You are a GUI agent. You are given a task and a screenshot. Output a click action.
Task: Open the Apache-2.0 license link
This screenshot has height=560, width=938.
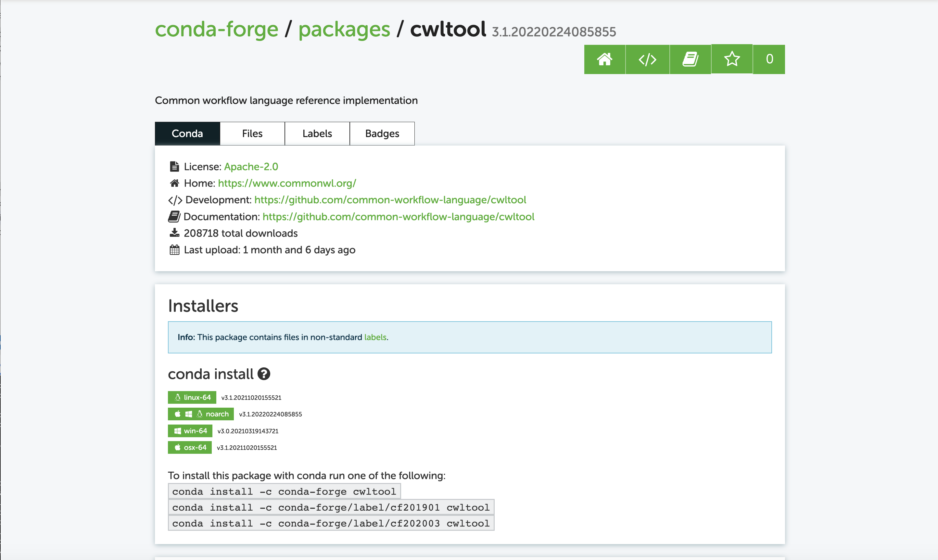tap(251, 166)
